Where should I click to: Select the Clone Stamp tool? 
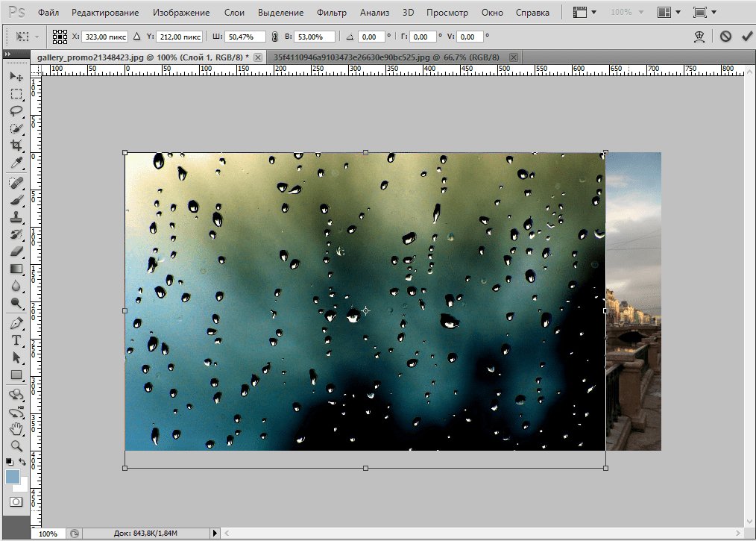[x=16, y=218]
